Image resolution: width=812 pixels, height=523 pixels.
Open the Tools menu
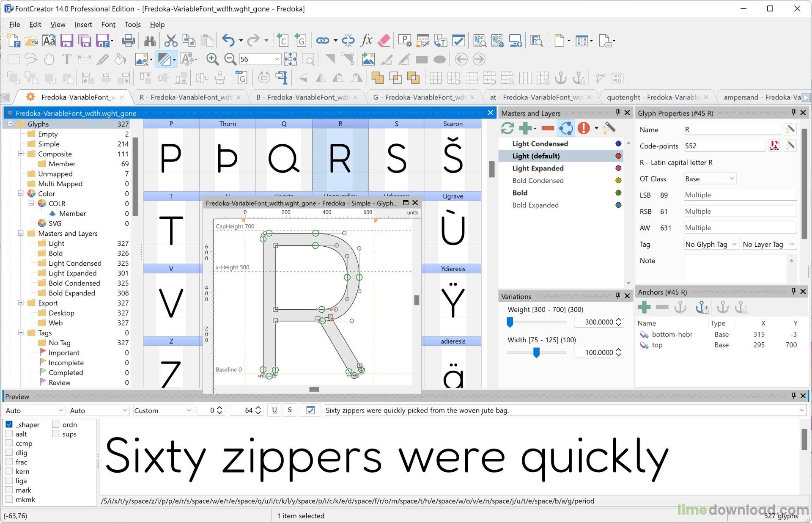[132, 25]
